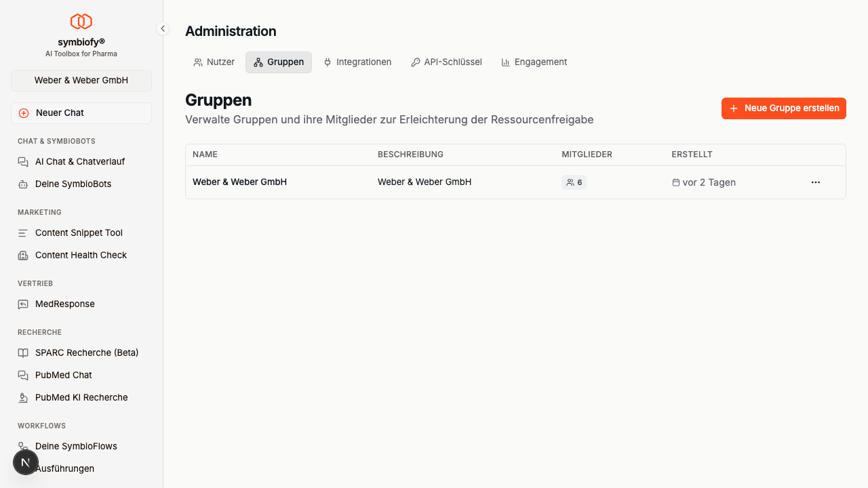Select Deine SymbioBots in the sidebar
868x488 pixels.
pos(73,184)
